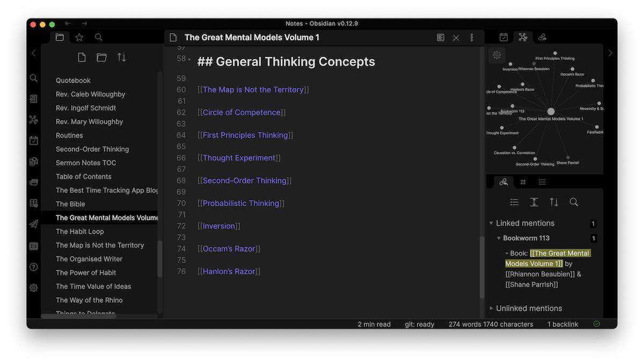The width and height of the screenshot is (644, 364).
Task: Open The Power of Habit note
Action: click(86, 273)
